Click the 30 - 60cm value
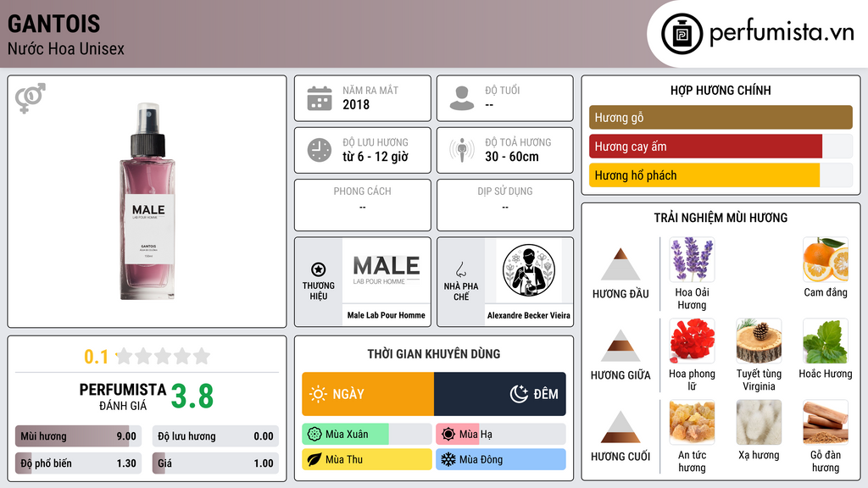 pos(512,157)
